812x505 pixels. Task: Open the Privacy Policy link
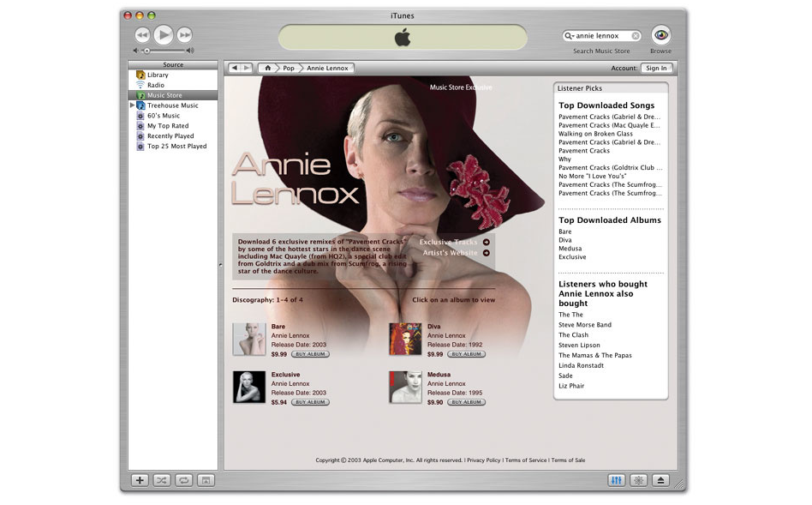(x=484, y=460)
